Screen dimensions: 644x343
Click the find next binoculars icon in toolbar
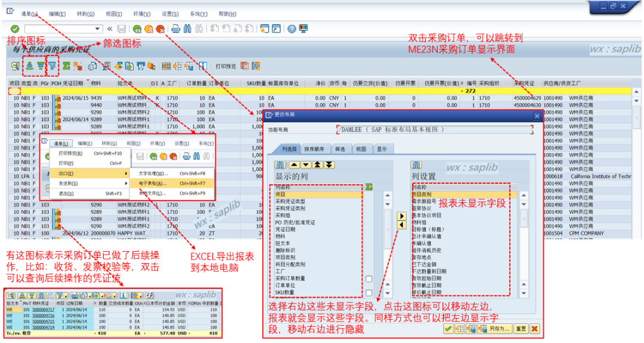[x=199, y=29]
